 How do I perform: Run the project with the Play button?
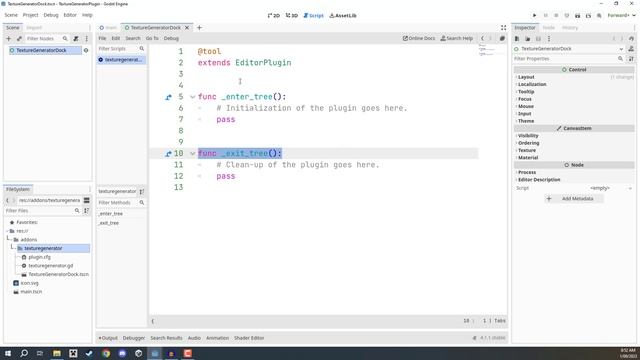pos(534,16)
